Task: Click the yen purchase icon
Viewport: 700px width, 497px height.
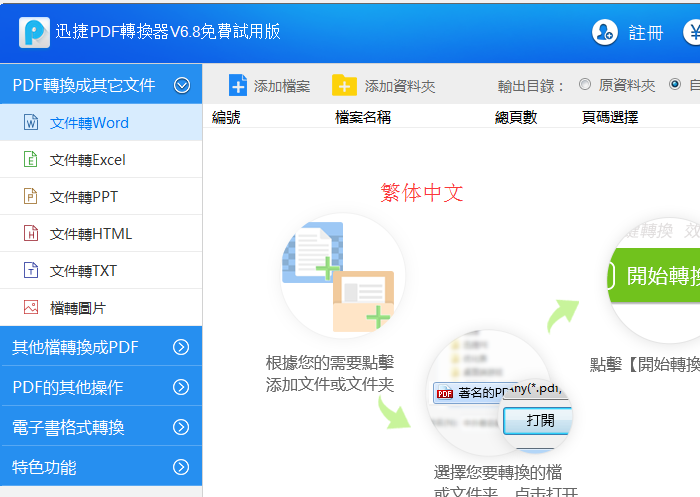Action: pos(693,32)
